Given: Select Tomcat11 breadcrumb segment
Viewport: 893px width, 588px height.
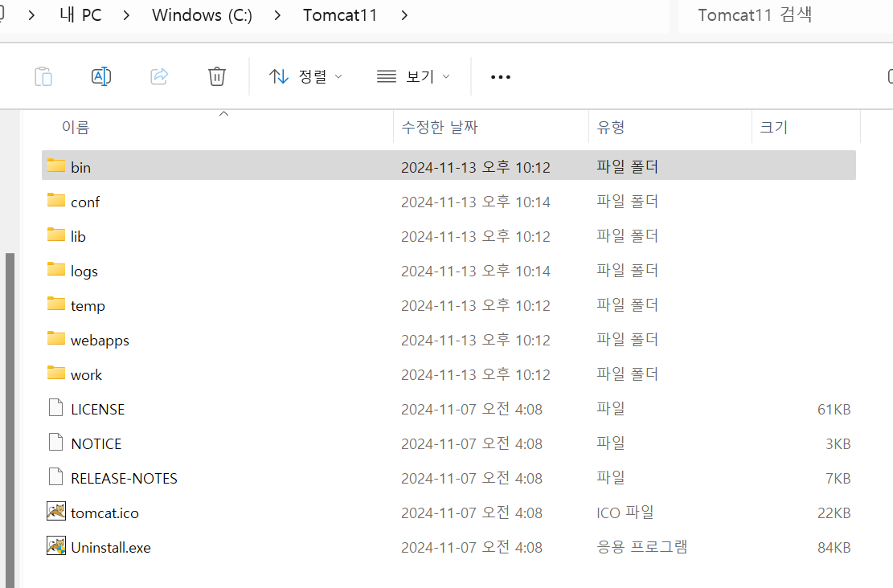Looking at the screenshot, I should pos(340,15).
